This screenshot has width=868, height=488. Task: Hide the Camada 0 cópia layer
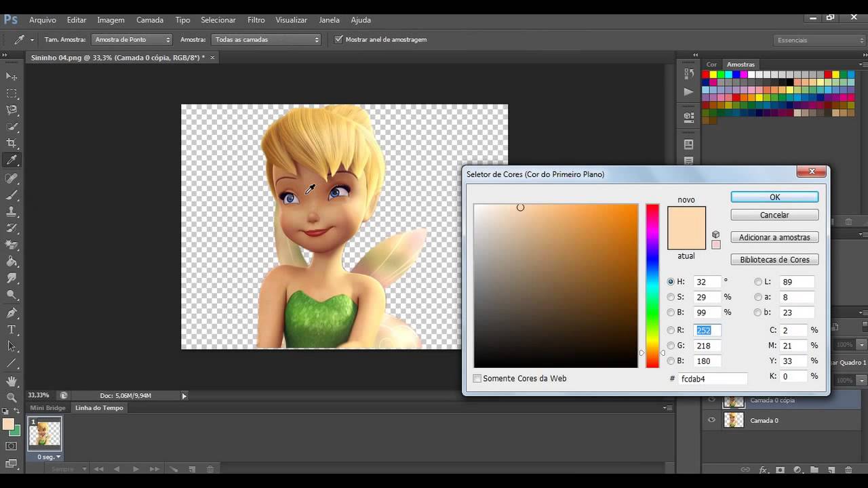711,400
